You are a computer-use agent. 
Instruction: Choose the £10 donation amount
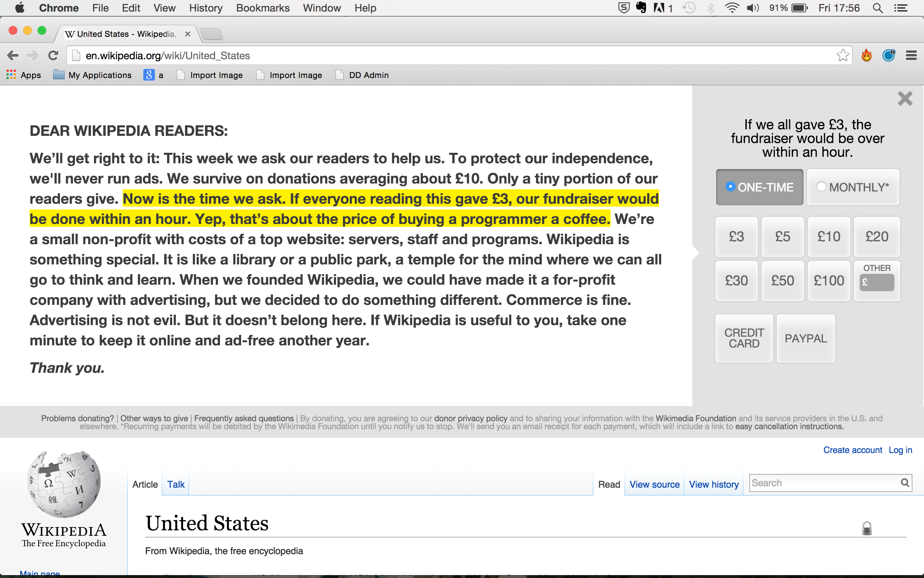coord(829,237)
